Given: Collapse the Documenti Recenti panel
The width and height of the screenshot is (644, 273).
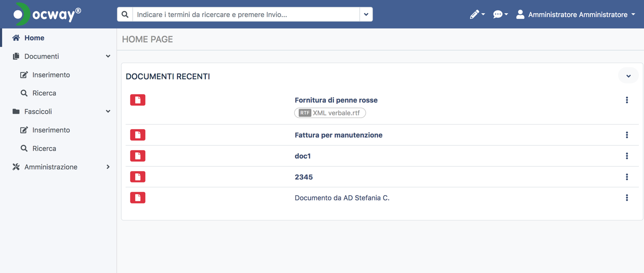Looking at the screenshot, I should [628, 76].
